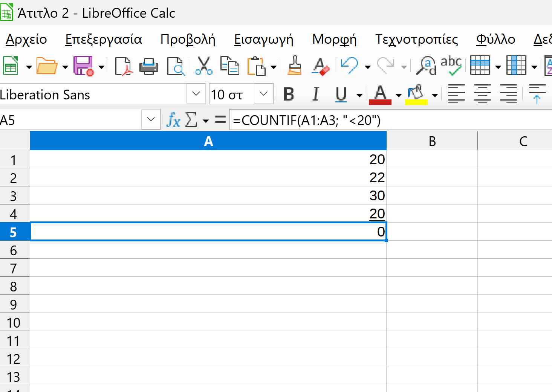
Task: Click the Clone Formatting paintbrush icon
Action: tap(295, 66)
